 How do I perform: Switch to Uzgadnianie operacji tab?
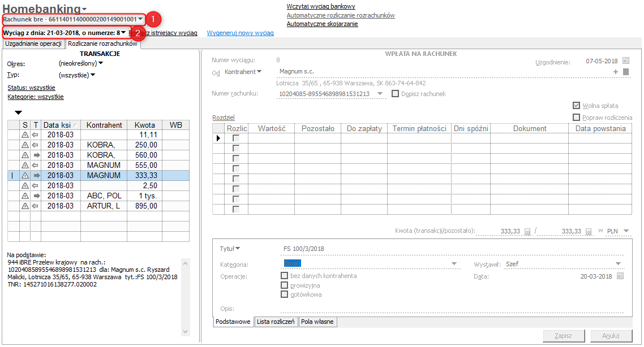(33, 44)
